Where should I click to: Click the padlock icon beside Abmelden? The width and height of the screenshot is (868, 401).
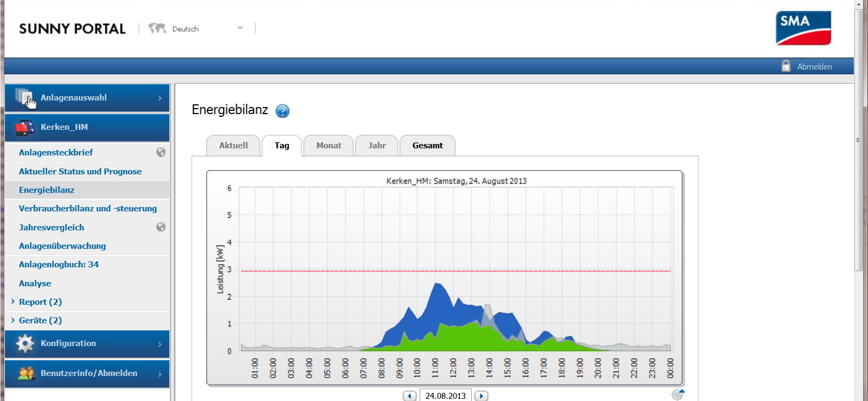click(x=785, y=66)
